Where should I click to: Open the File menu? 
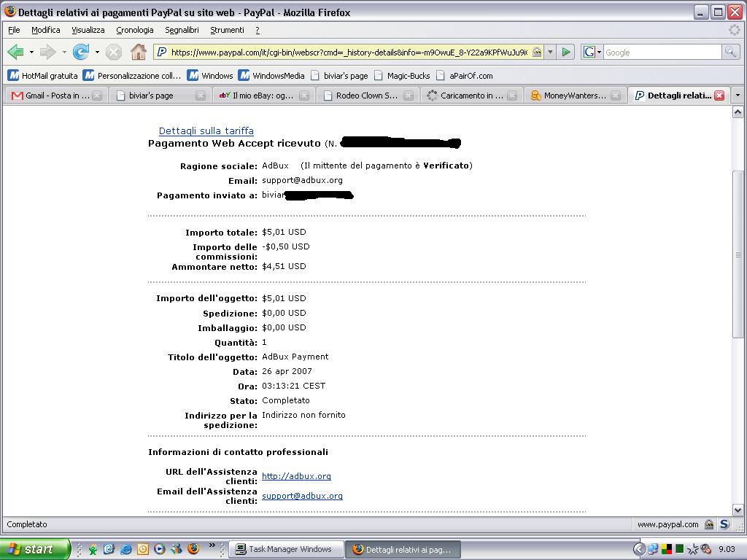tap(15, 30)
